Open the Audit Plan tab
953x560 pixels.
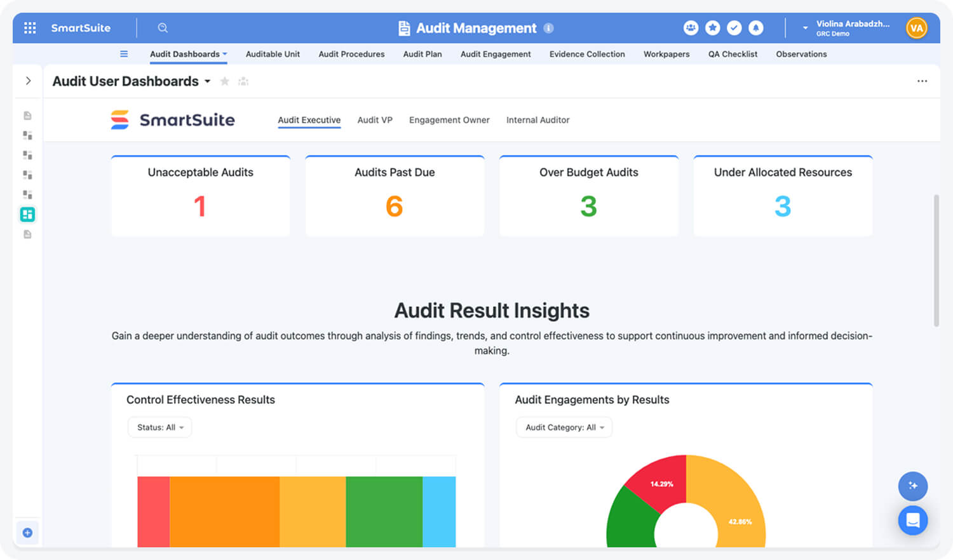click(422, 54)
